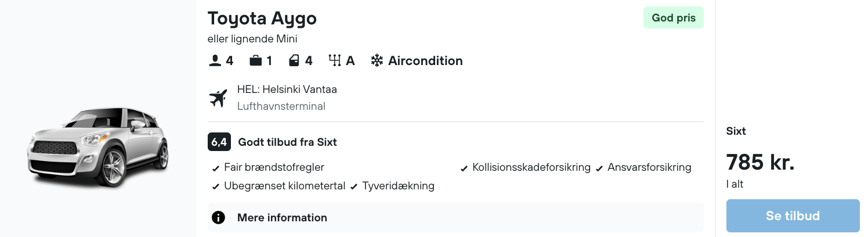Click checkmark beside Fair brændstofregler
The width and height of the screenshot is (868, 237).
click(x=216, y=168)
